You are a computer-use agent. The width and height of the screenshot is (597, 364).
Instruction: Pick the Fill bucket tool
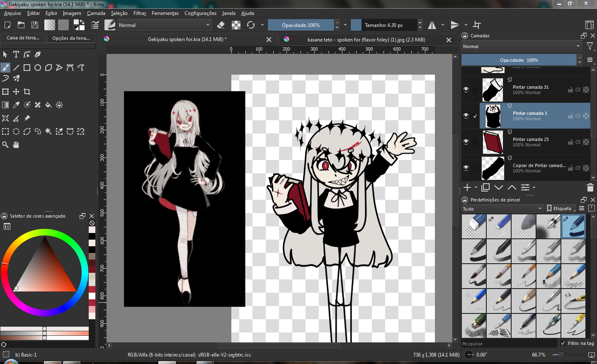49,105
